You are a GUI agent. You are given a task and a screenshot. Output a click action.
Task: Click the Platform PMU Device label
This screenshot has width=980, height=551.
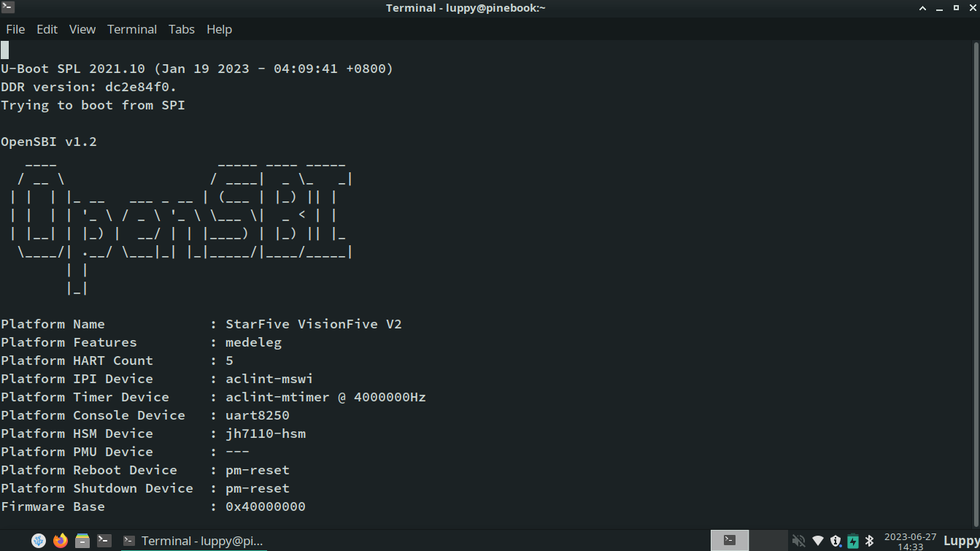[77, 452]
